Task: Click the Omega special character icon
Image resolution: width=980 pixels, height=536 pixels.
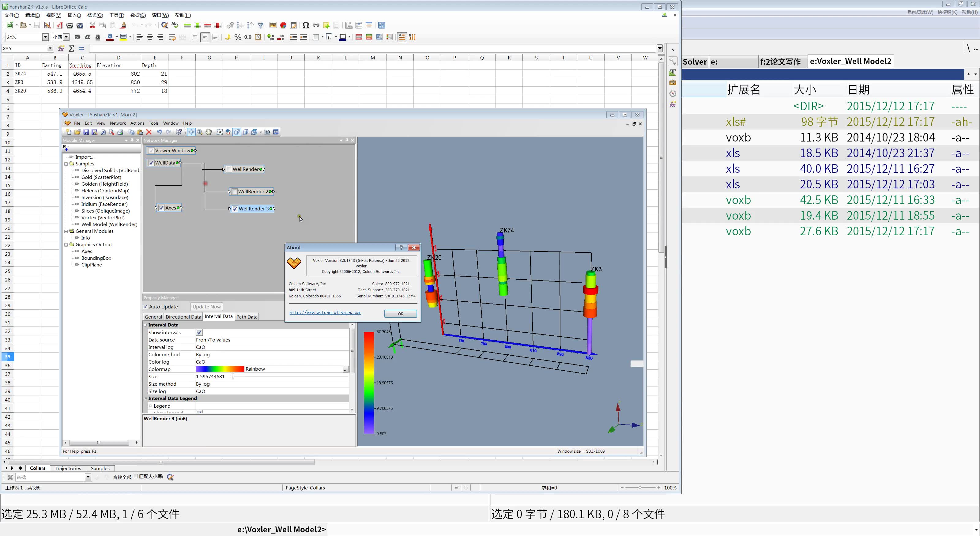Action: click(306, 25)
